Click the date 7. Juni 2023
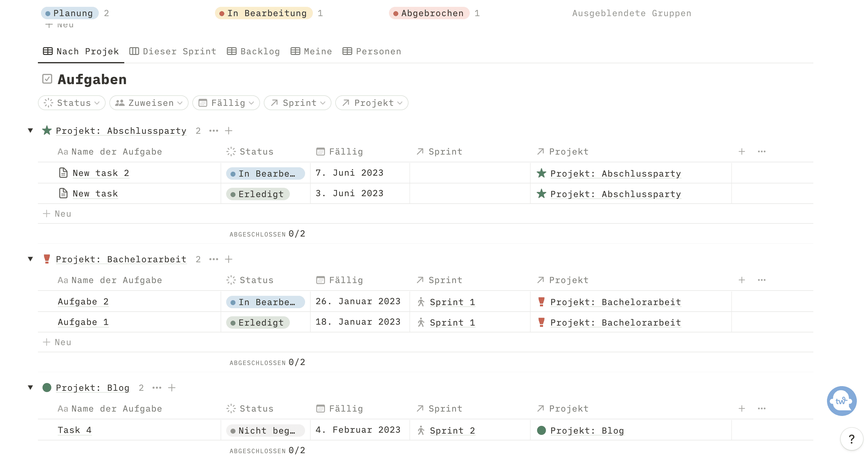 349,173
